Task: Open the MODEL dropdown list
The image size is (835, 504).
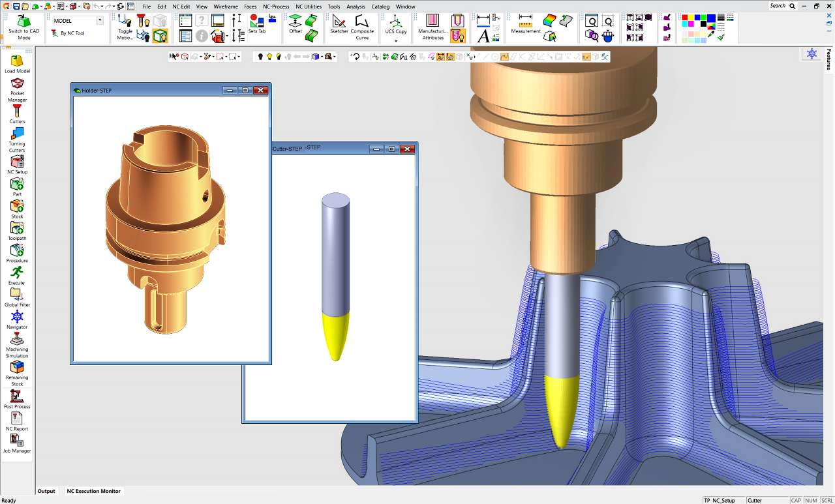Action: click(x=100, y=21)
